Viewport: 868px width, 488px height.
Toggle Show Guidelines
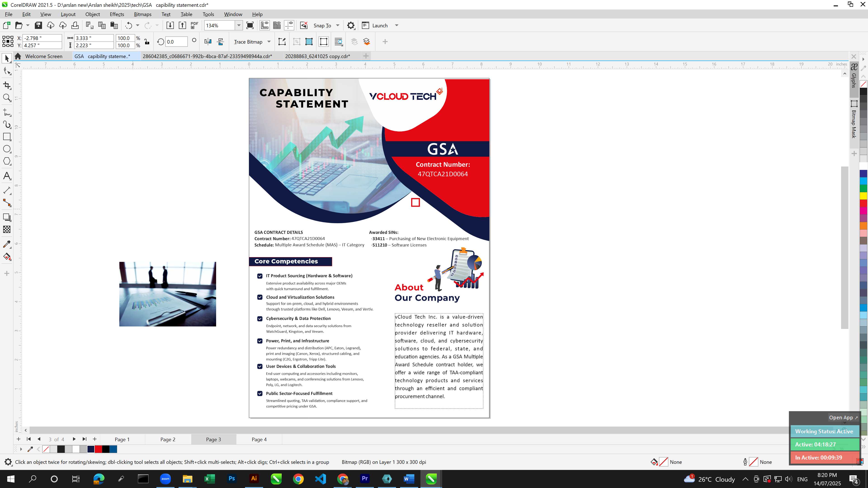pyautogui.click(x=289, y=26)
